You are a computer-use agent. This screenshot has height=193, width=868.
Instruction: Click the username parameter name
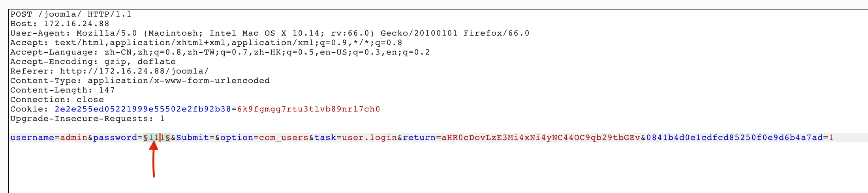(x=32, y=138)
